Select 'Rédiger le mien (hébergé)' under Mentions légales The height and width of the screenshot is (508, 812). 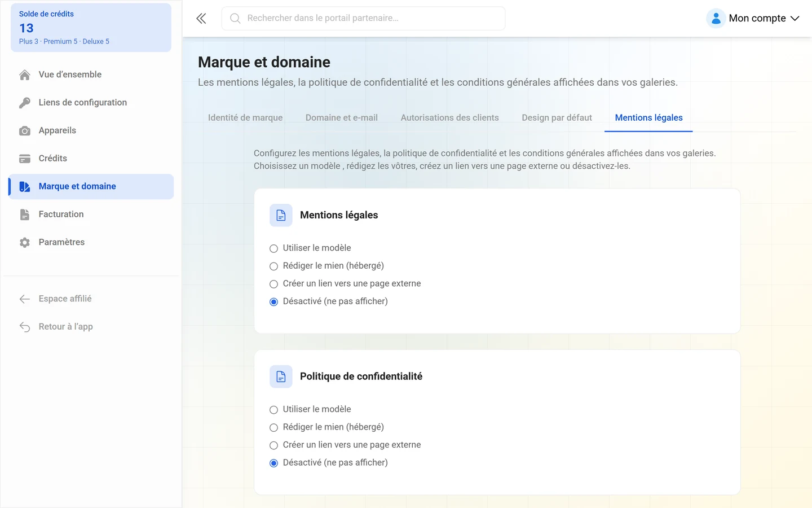tap(273, 266)
